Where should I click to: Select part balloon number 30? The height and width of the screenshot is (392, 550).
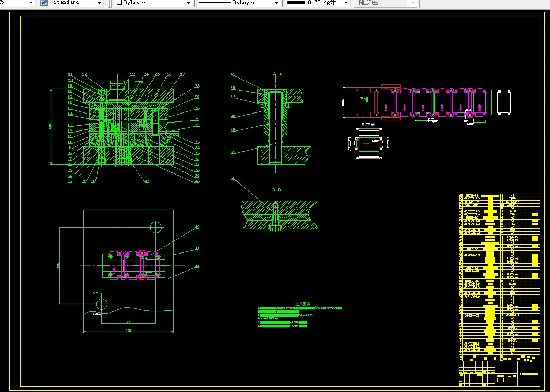pos(197,108)
